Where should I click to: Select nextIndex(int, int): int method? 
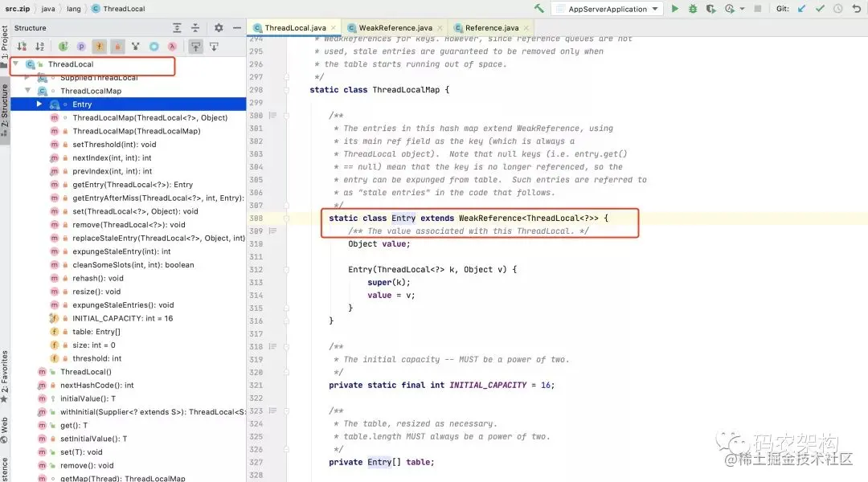pos(112,157)
